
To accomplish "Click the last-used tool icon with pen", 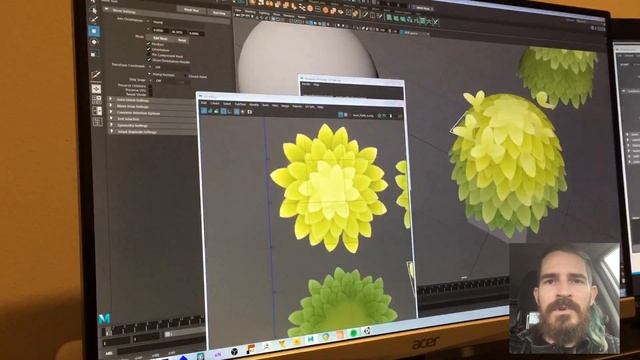I will click(x=96, y=75).
